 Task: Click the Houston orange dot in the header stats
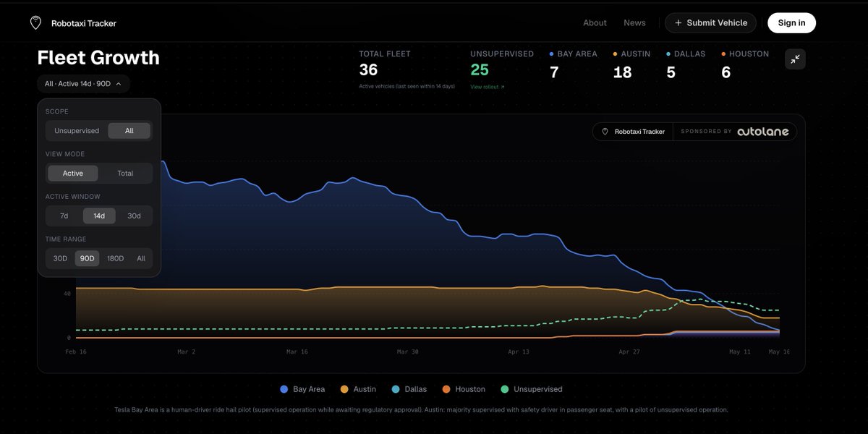[723, 54]
